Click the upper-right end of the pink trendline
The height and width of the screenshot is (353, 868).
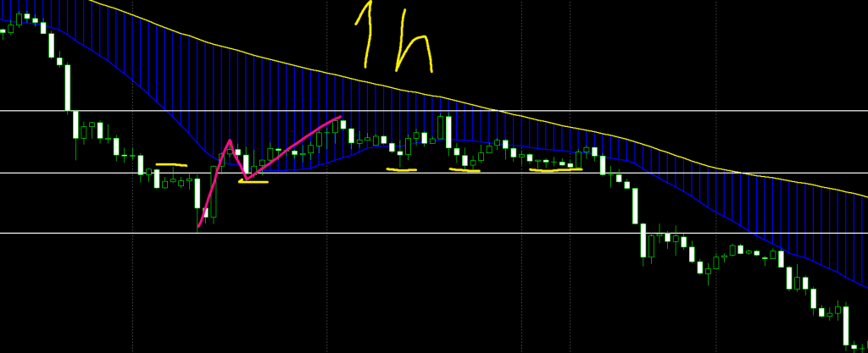[341, 117]
